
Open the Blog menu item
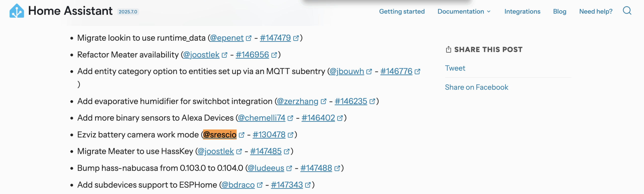click(x=559, y=12)
